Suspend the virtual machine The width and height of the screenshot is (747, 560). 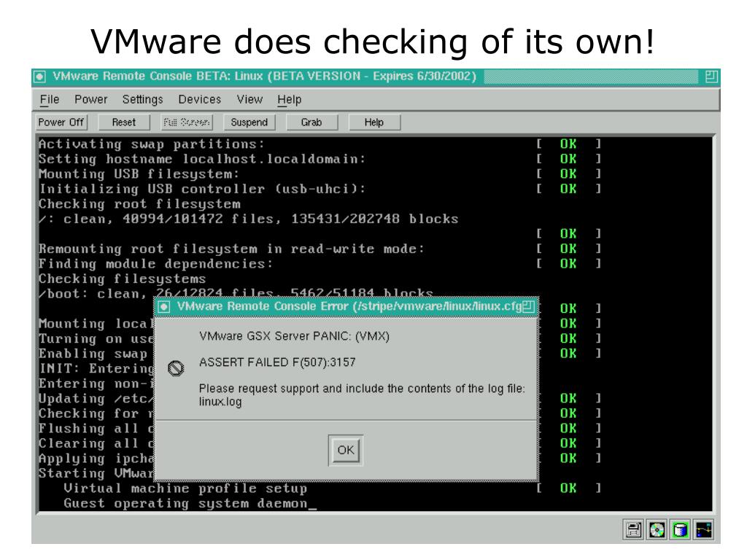[249, 122]
